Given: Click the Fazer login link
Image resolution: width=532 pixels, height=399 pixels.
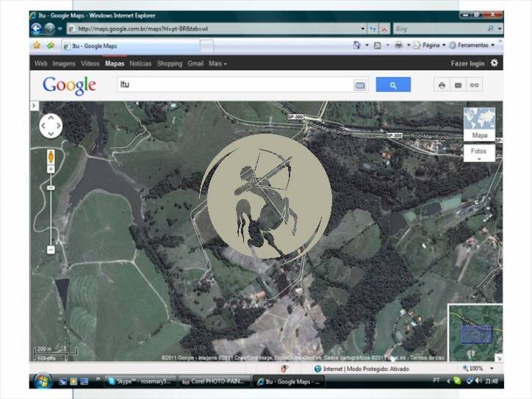Looking at the screenshot, I should (x=467, y=64).
